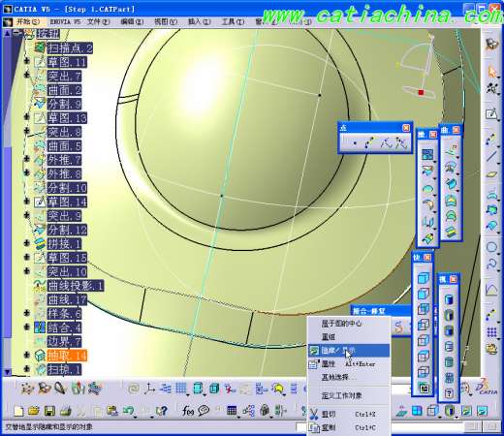Close the floating render style toolbar
Viewport: 504px width, 436px height.
pos(453,279)
